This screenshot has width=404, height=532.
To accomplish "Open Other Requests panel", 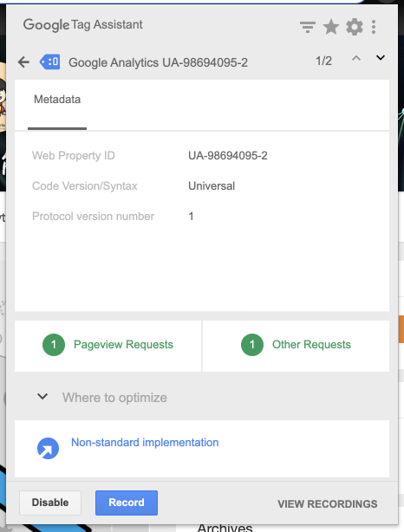I will [296, 346].
